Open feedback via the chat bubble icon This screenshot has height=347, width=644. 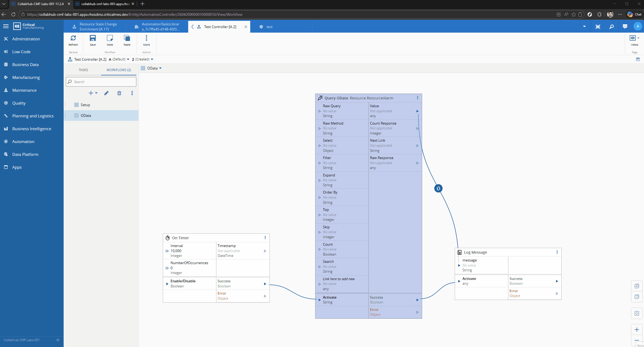coord(625,26)
